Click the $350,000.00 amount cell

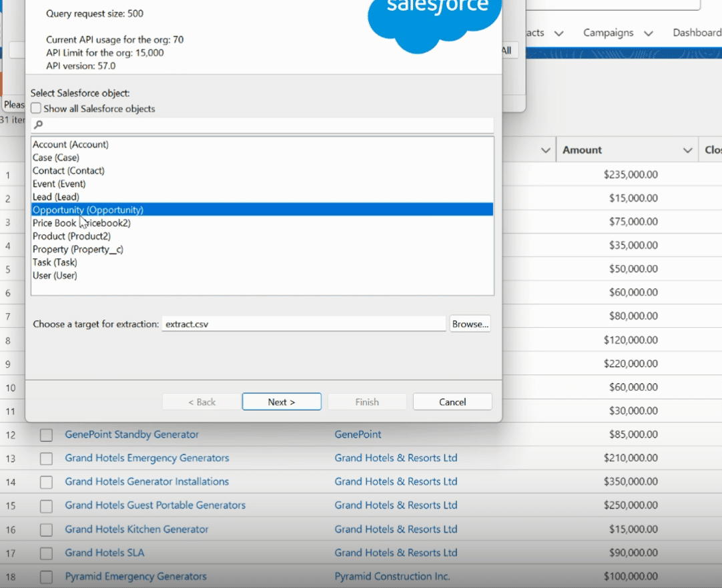tap(631, 481)
